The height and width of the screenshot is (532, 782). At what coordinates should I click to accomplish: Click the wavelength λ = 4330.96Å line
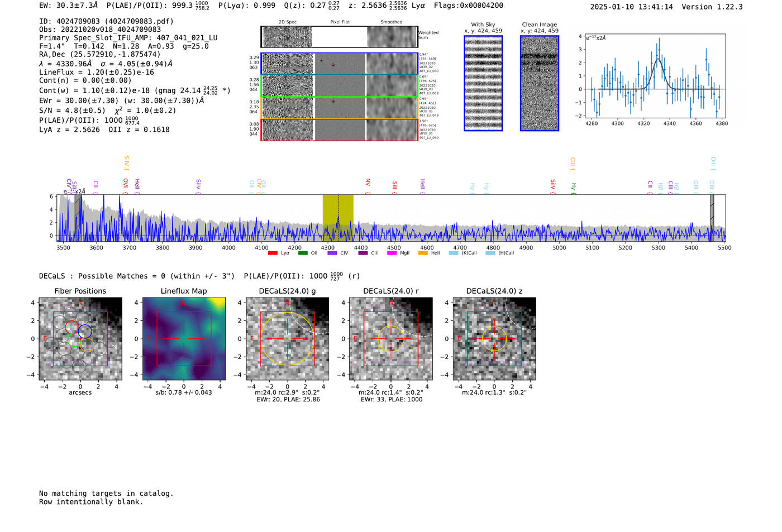point(106,64)
